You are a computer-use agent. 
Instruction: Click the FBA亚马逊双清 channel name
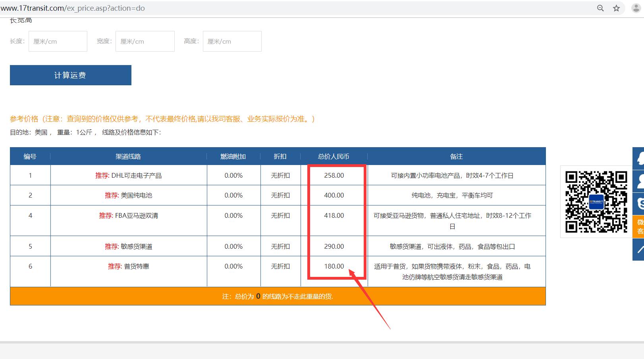point(136,215)
